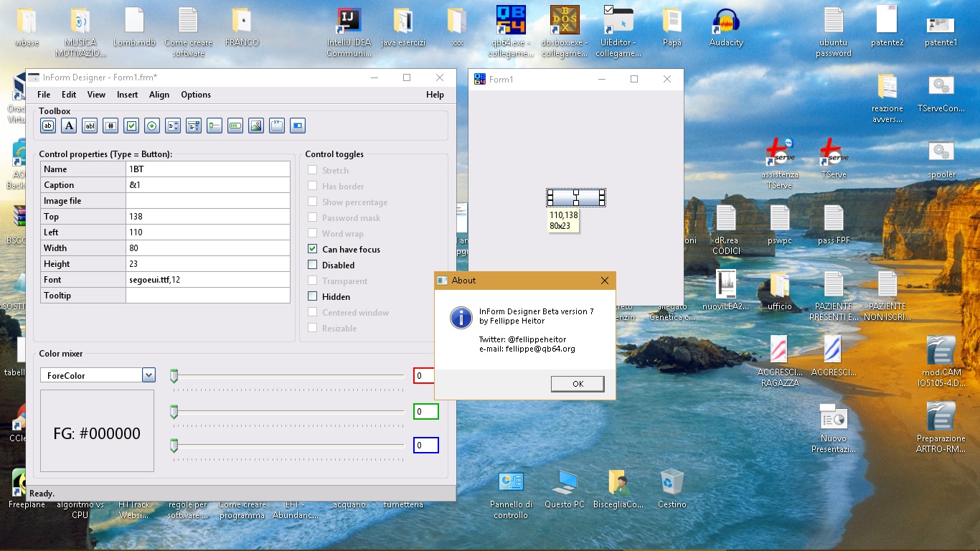Pick the Dropdown list tool
The image size is (980, 551).
click(x=193, y=126)
